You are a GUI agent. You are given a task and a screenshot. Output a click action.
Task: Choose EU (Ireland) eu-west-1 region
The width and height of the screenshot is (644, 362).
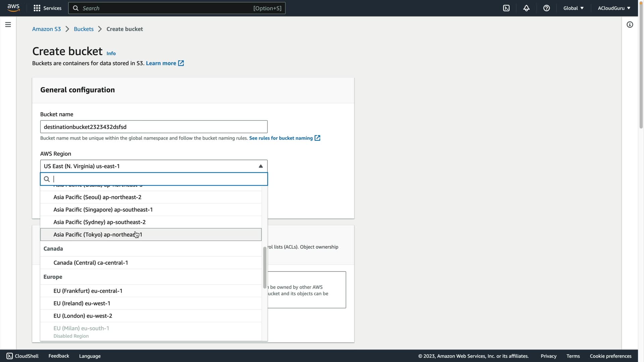[82, 303]
